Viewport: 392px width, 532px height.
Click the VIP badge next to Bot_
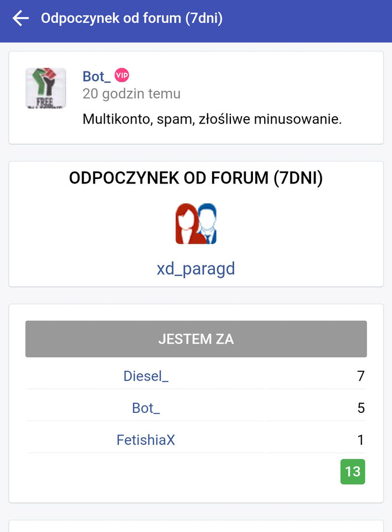[x=122, y=75]
